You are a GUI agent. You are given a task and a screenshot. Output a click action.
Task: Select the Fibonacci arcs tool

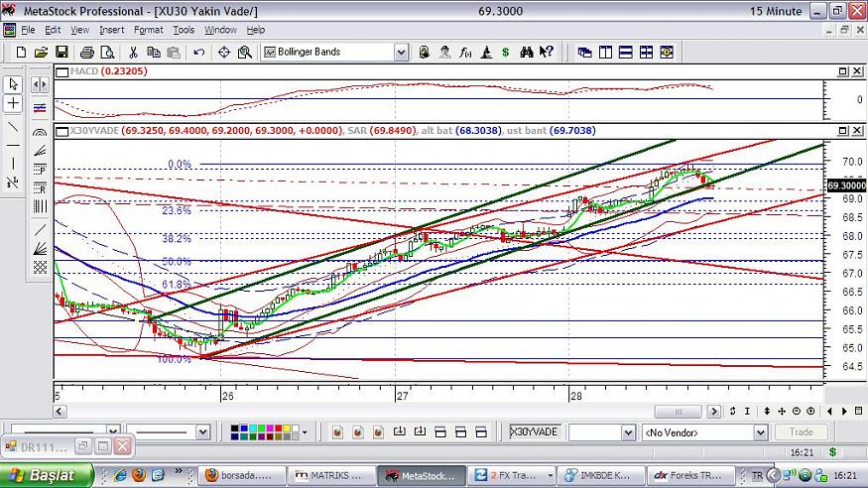click(x=40, y=132)
